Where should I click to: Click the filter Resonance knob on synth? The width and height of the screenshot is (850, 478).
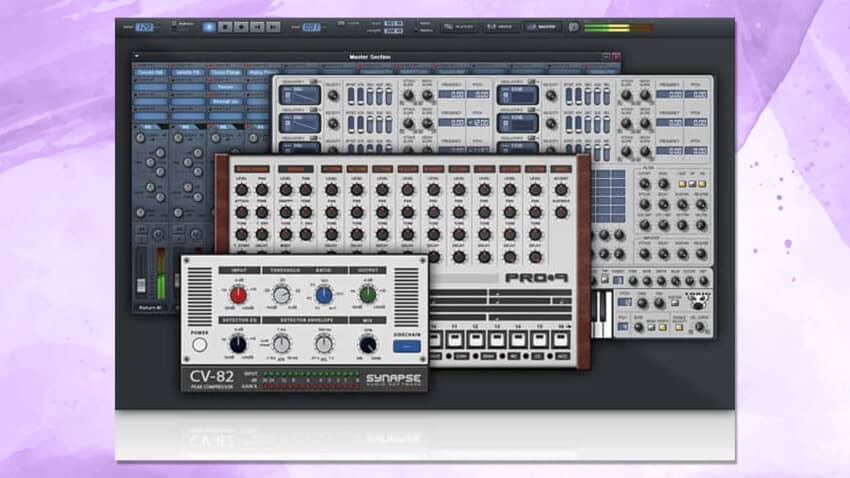663,184
